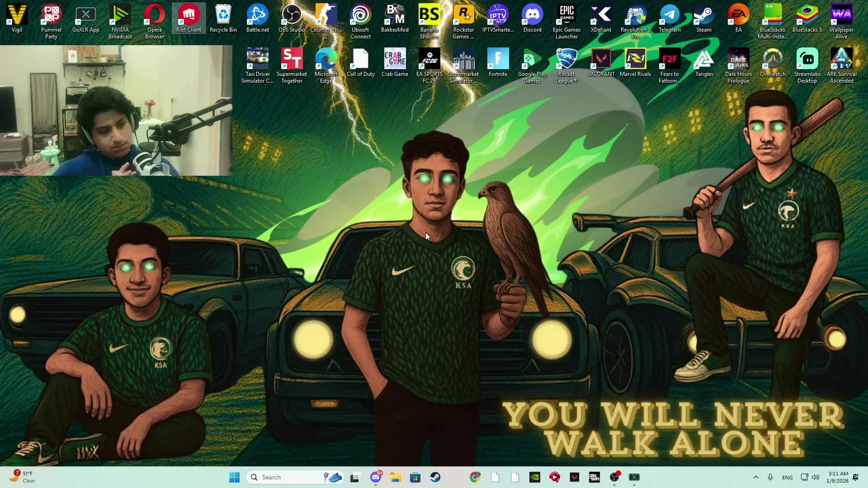Select the Microsoft Edge desktop shortcut
This screenshot has width=868, height=488.
(326, 66)
